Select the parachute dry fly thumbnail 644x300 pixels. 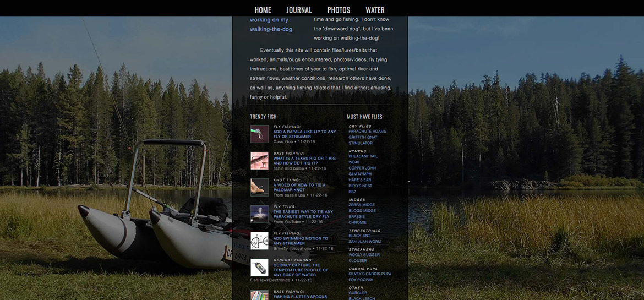tap(259, 214)
